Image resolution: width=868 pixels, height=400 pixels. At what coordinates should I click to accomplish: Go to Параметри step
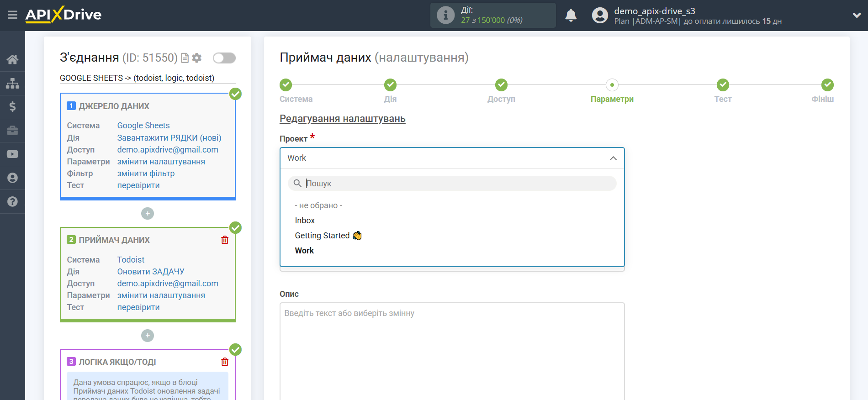click(612, 85)
